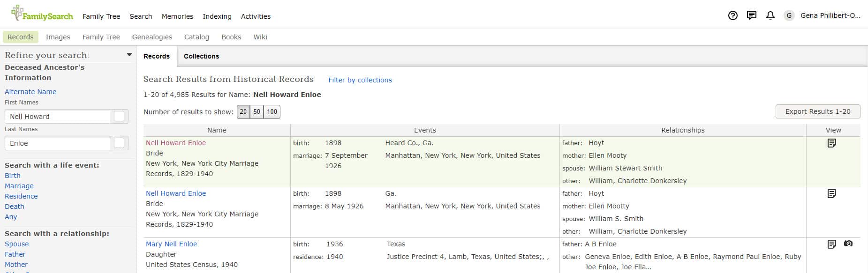The image size is (868, 273).
Task: Toggle exact match checkbox for First Names
Action: (x=119, y=116)
